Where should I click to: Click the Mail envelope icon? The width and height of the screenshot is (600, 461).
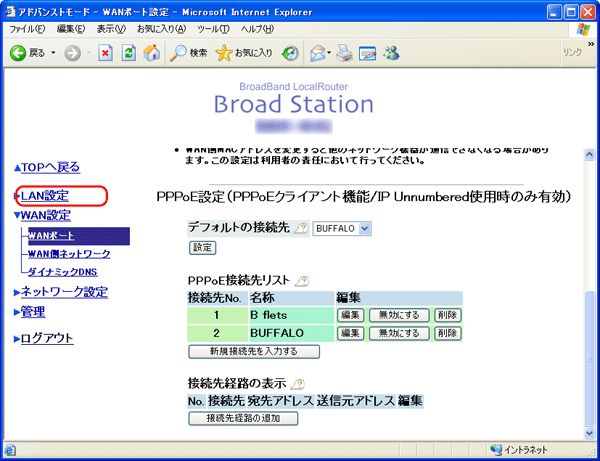(x=318, y=53)
